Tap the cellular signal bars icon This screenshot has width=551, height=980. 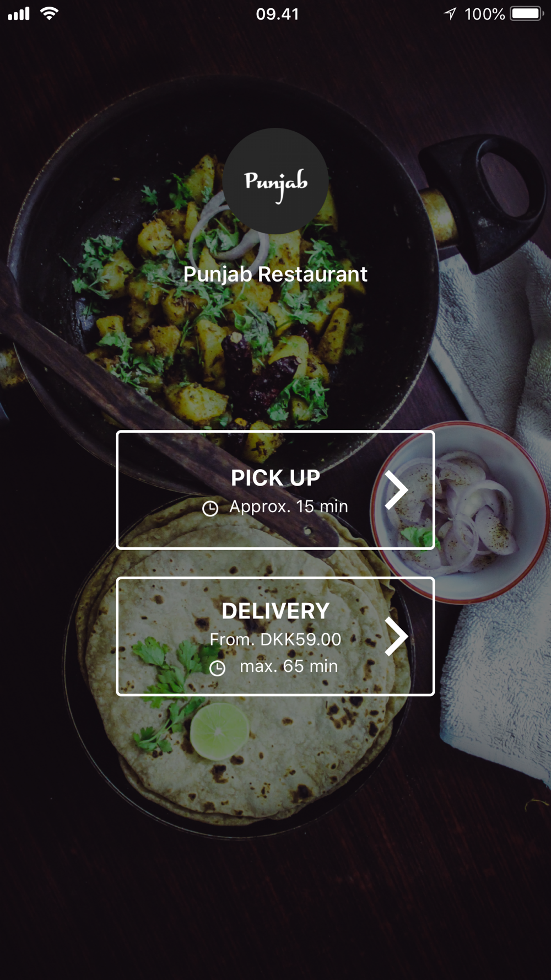[19, 14]
